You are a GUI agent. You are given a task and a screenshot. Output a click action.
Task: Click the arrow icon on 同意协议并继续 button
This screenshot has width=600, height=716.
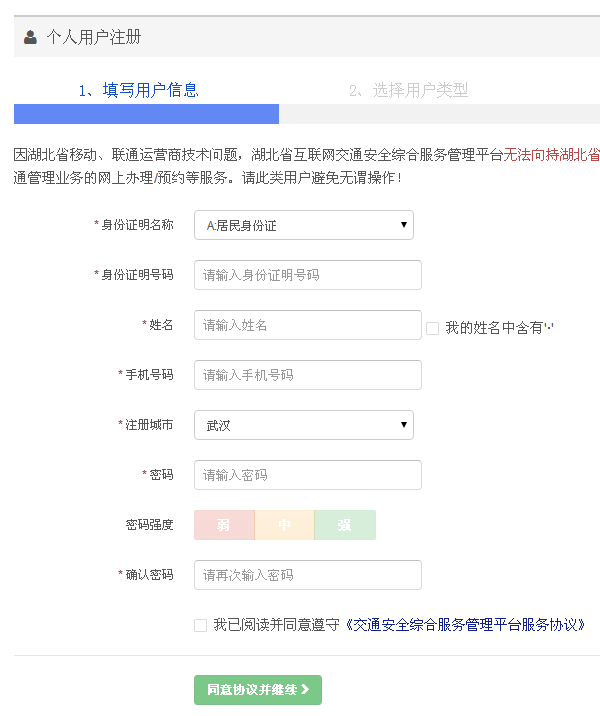coord(304,690)
